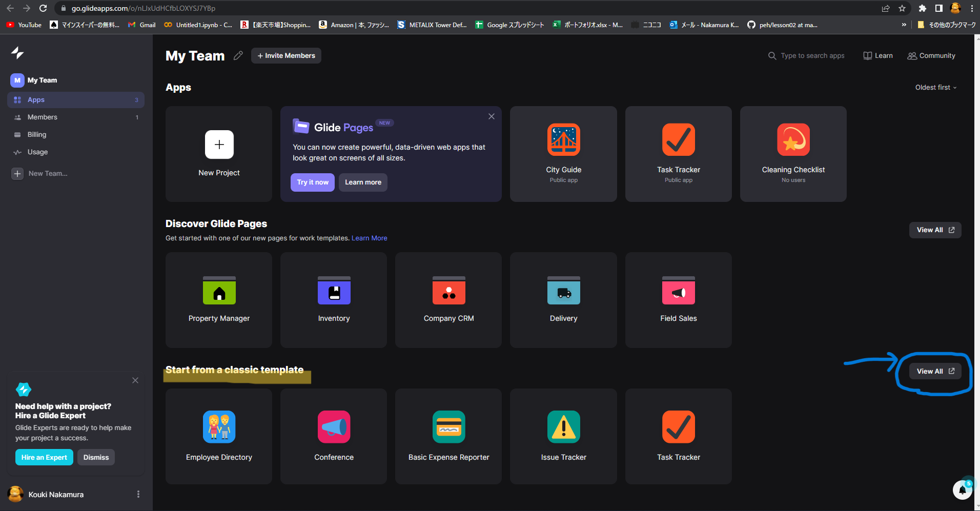This screenshot has height=511, width=980.
Task: Toggle the browser side panel icon
Action: [x=939, y=8]
